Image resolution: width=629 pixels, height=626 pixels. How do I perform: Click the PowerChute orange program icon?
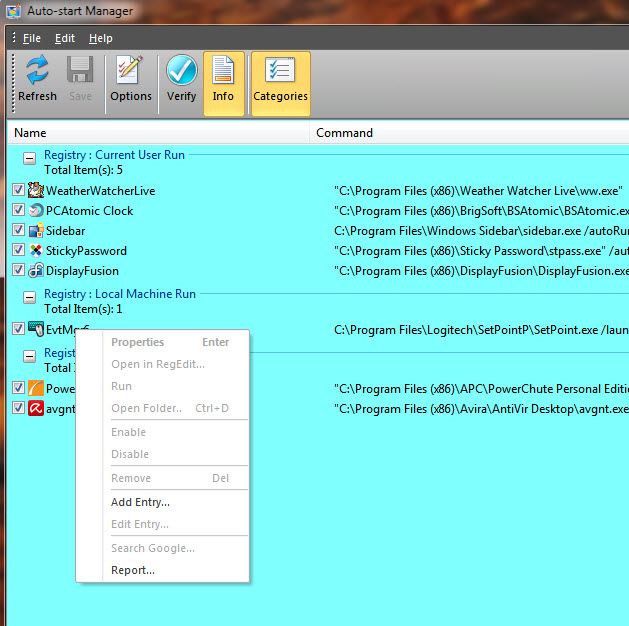point(36,388)
